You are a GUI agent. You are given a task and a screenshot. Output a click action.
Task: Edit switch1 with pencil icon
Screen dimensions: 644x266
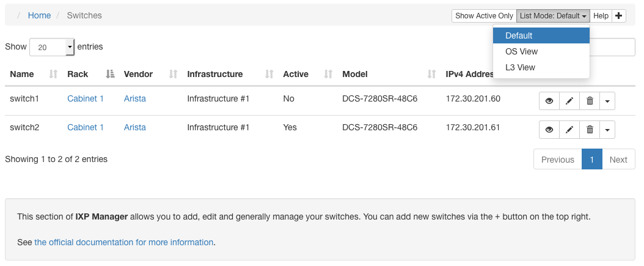click(x=569, y=101)
